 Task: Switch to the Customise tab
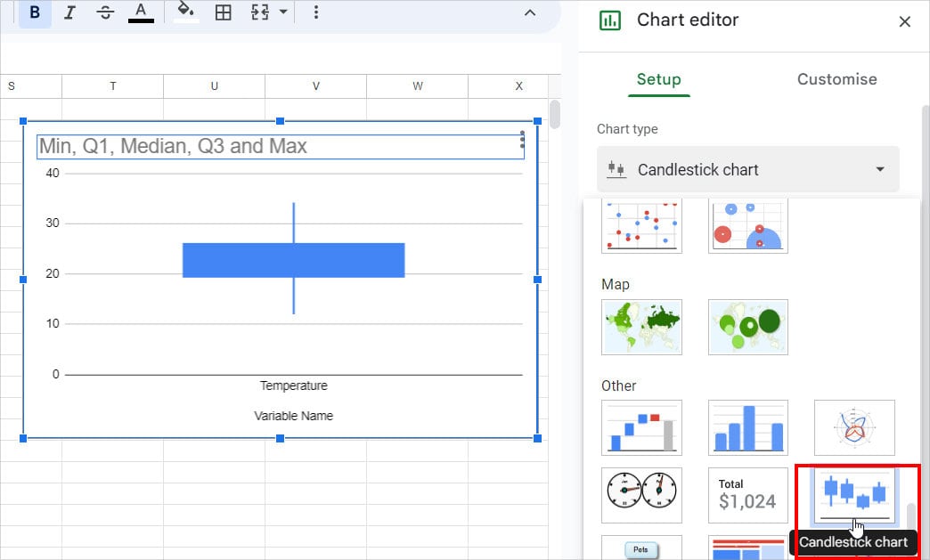click(x=836, y=79)
